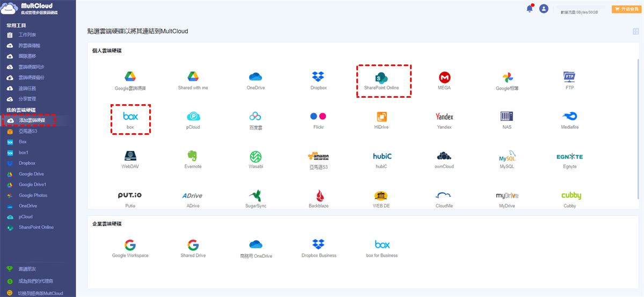This screenshot has width=644, height=297.
Task: Choose the Backblaze flame icon
Action: coord(318,195)
